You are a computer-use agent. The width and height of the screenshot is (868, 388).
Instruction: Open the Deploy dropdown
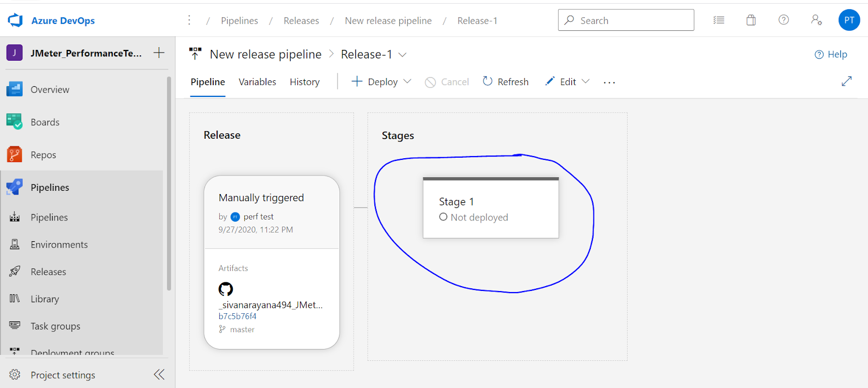point(381,82)
